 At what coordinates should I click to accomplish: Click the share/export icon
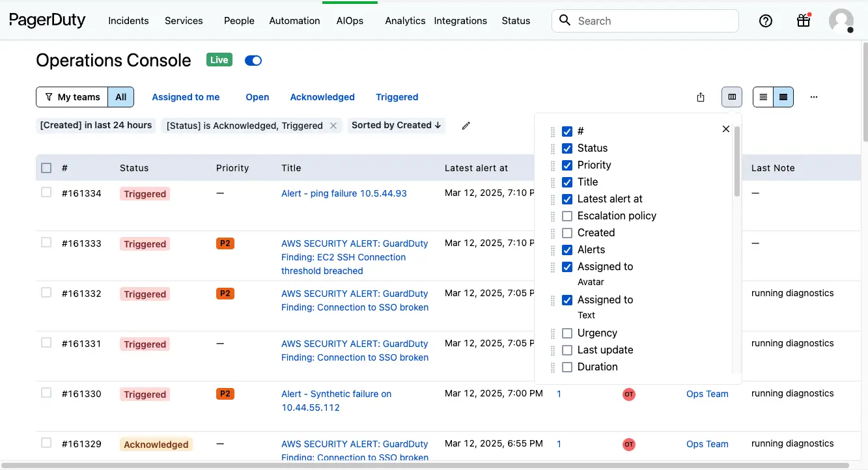(x=701, y=97)
